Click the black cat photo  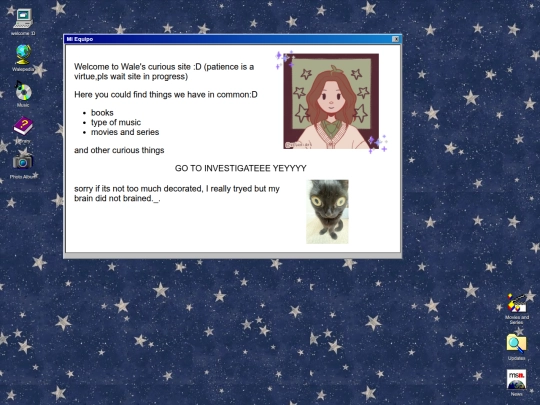coord(327,211)
